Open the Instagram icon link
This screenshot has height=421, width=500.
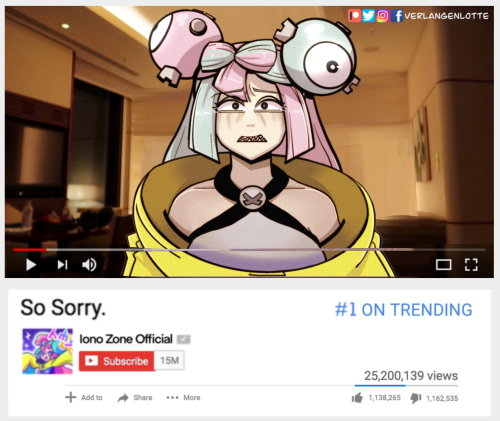pos(383,16)
